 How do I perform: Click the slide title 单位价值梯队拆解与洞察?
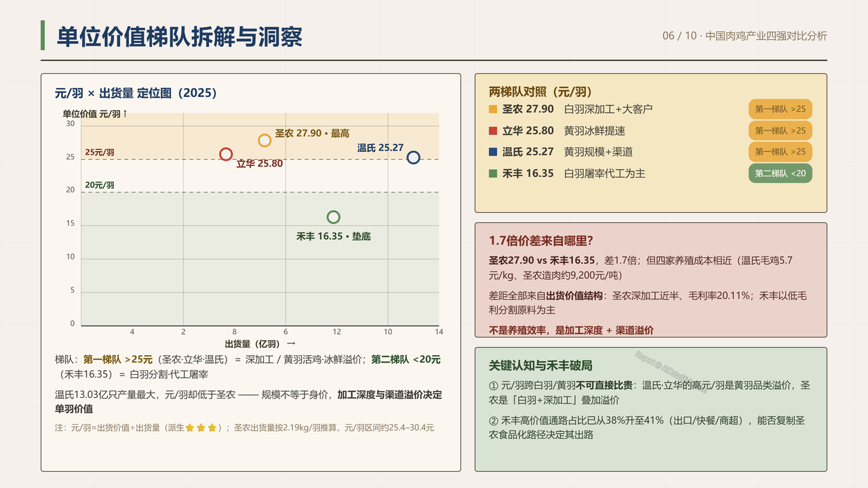pos(179,37)
